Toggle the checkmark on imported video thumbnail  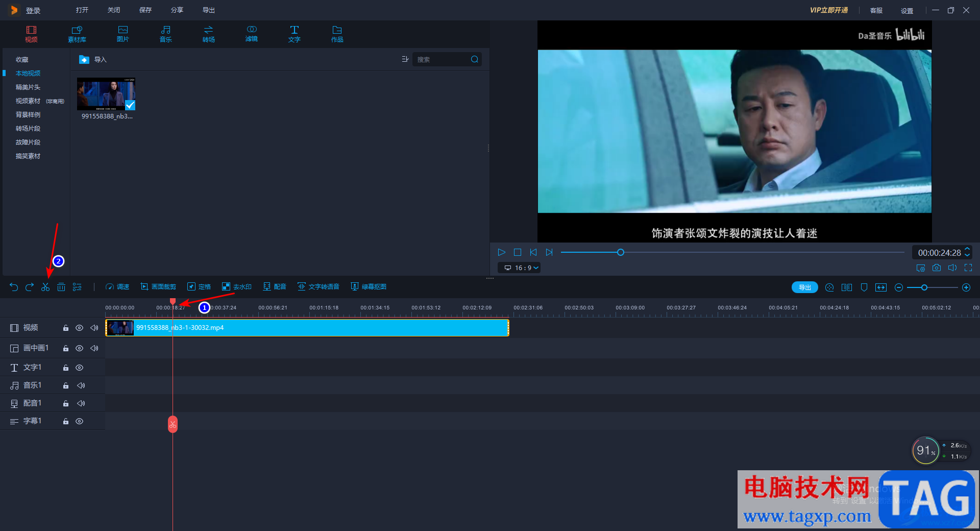coord(130,105)
